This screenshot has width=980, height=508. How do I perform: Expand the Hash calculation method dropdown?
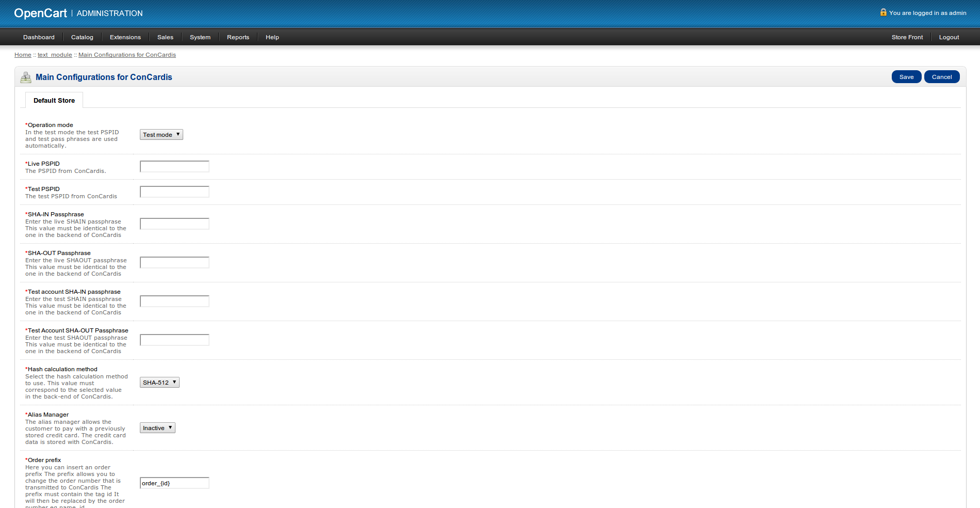click(x=159, y=383)
